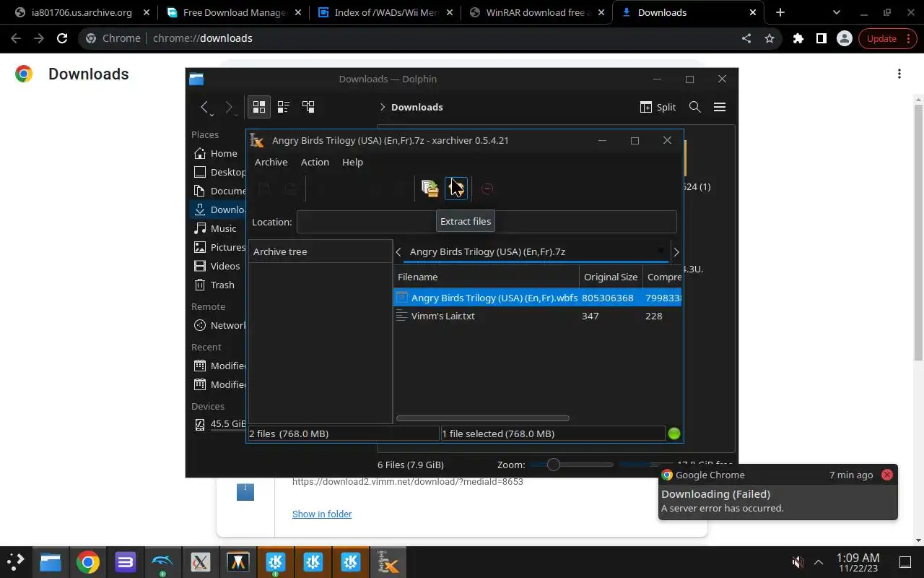924x578 pixels.
Task: Click the Google Chrome taskbar icon
Action: (x=88, y=562)
